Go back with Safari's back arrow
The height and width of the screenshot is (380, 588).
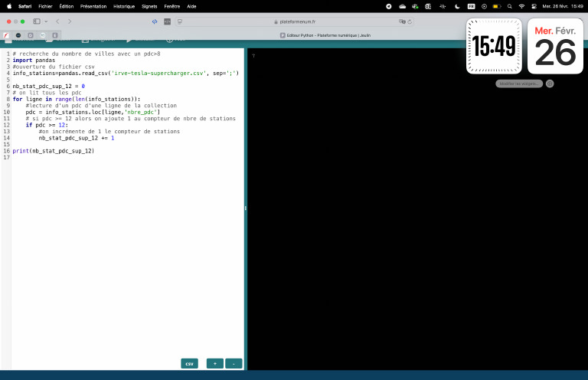point(59,21)
